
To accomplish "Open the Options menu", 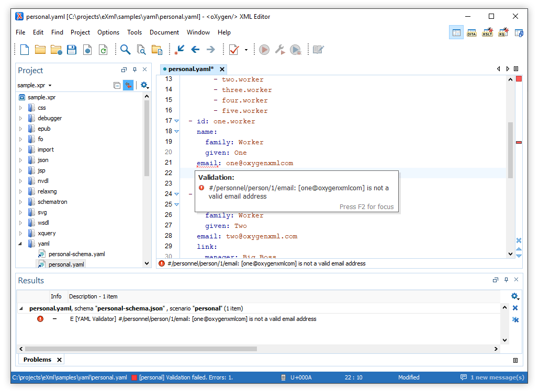I will click(x=108, y=32).
